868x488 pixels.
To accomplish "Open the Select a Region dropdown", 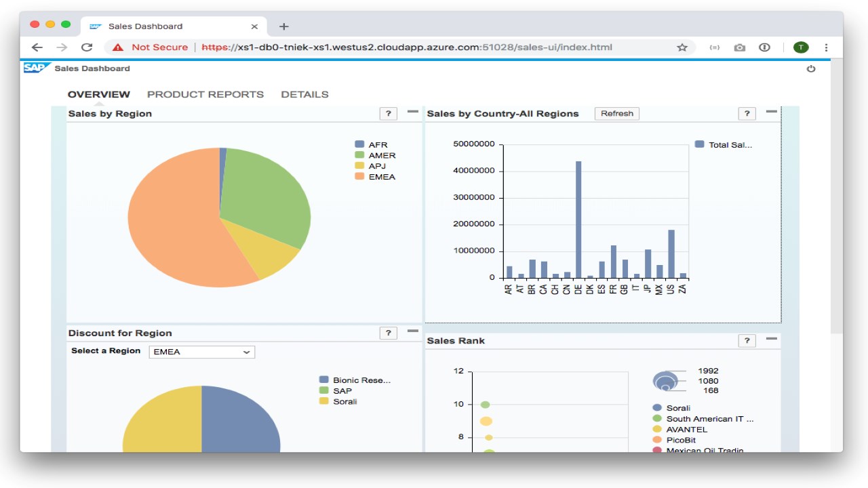I will click(x=202, y=352).
